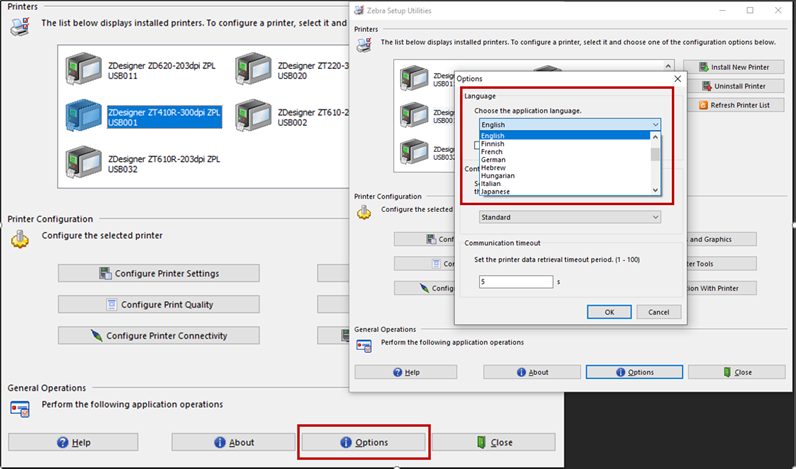Select ZDesigner ZD620-203dpi ZPL printer icon in large window
796x469 pixels.
click(x=84, y=68)
